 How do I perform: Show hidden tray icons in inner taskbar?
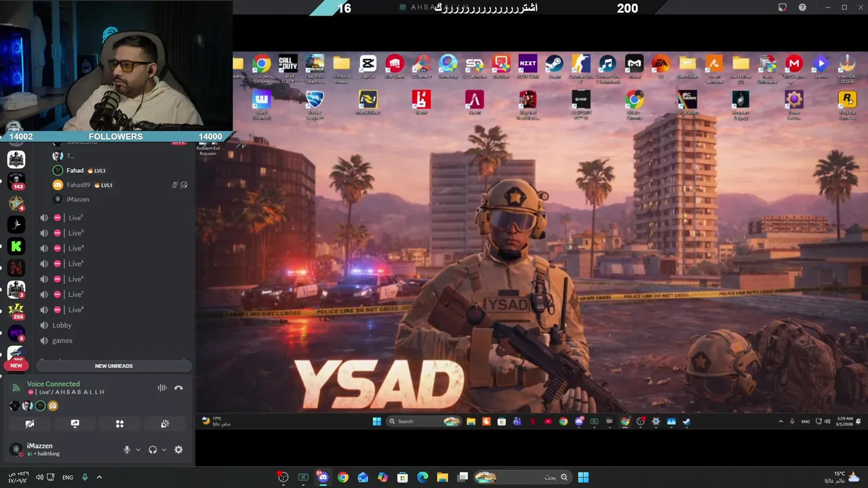(x=781, y=422)
